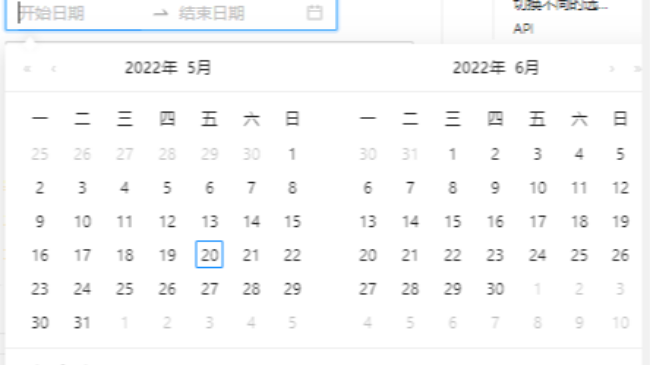This screenshot has height=365, width=650.
Task: Open the year selector 2022年 in the right panel
Action: (479, 68)
